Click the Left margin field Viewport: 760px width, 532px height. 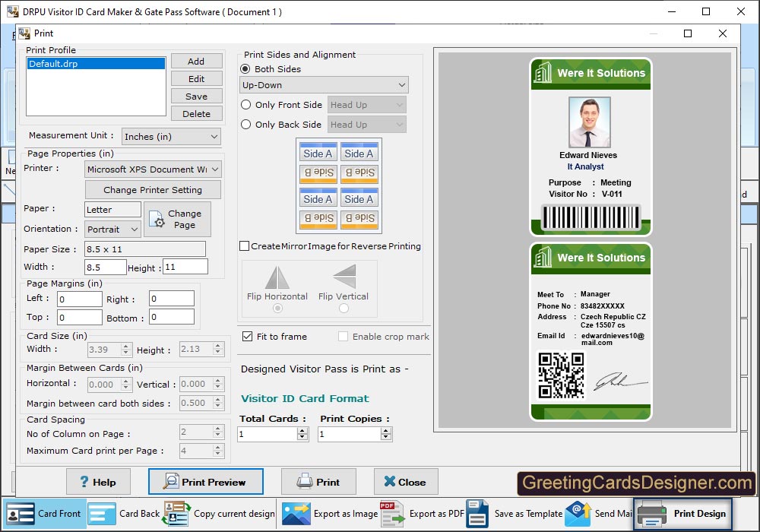coord(80,299)
